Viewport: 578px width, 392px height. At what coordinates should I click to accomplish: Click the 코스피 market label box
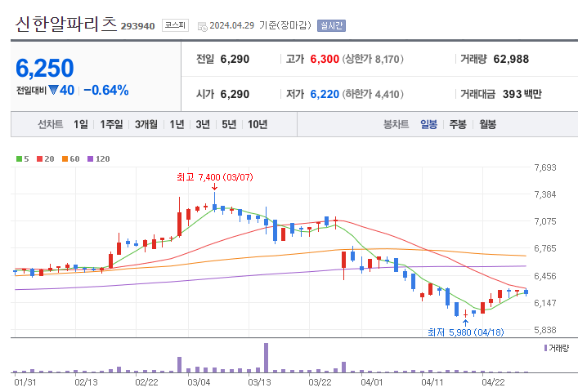pos(175,25)
